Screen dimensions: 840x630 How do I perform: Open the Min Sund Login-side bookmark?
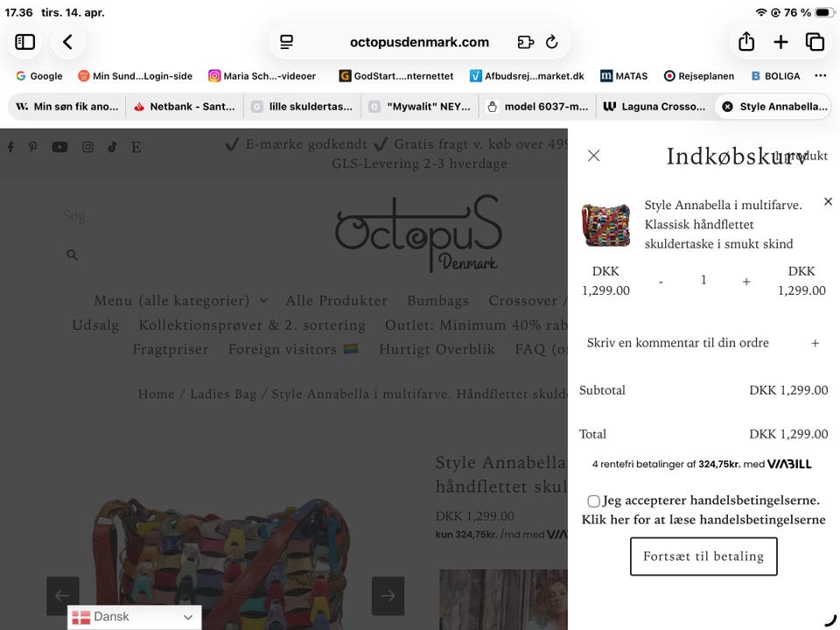point(135,76)
